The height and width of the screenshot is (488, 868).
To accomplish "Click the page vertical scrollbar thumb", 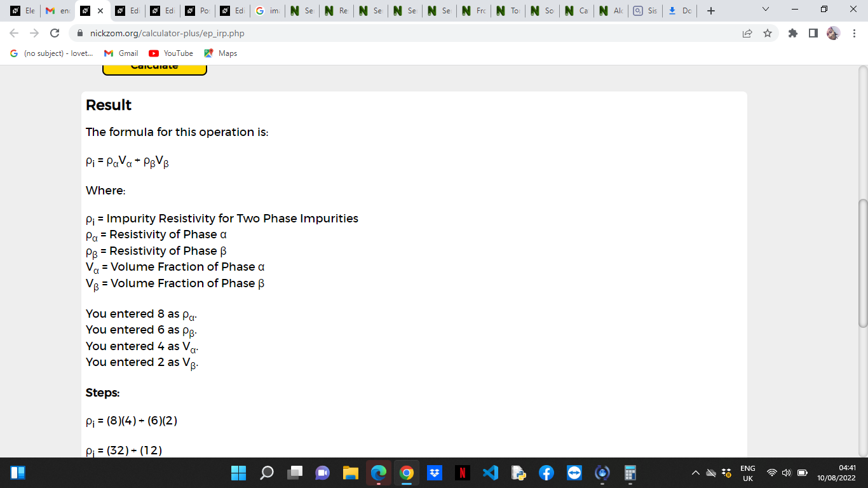I will click(x=862, y=263).
